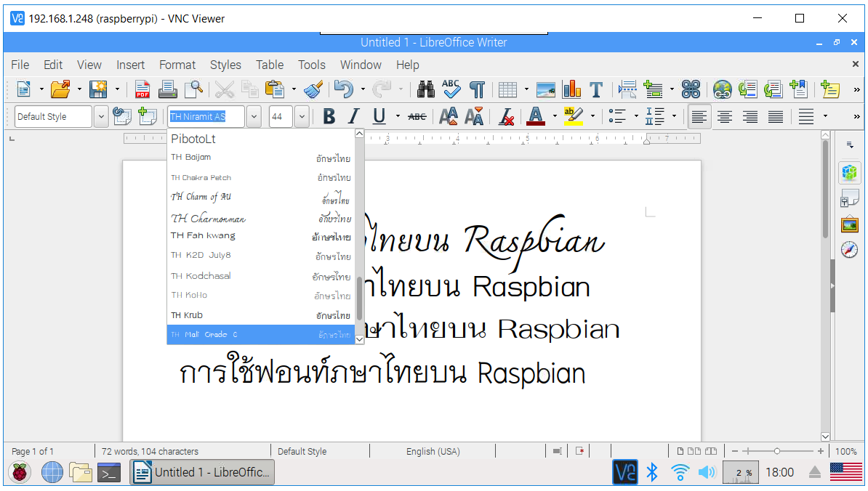This screenshot has height=491, width=868.
Task: Open Find & Replace binoculars
Action: click(426, 89)
